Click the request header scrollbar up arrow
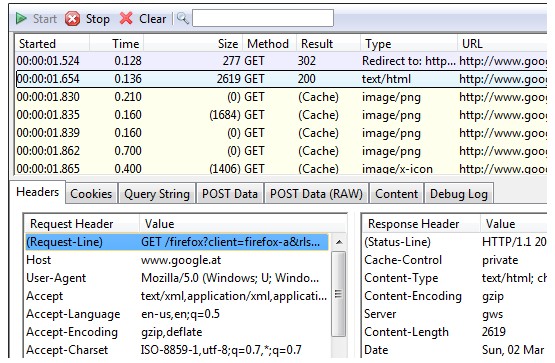The height and width of the screenshot is (363, 555). 339,242
